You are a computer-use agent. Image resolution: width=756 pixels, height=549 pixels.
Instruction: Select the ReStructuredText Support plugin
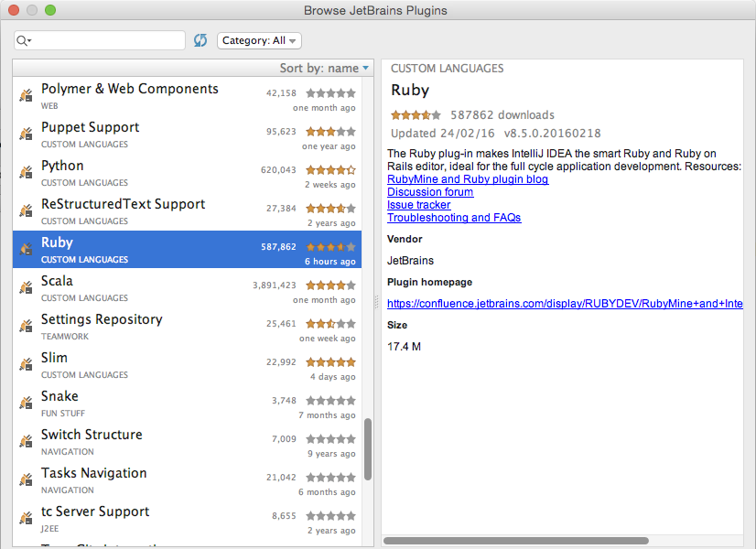pyautogui.click(x=187, y=211)
